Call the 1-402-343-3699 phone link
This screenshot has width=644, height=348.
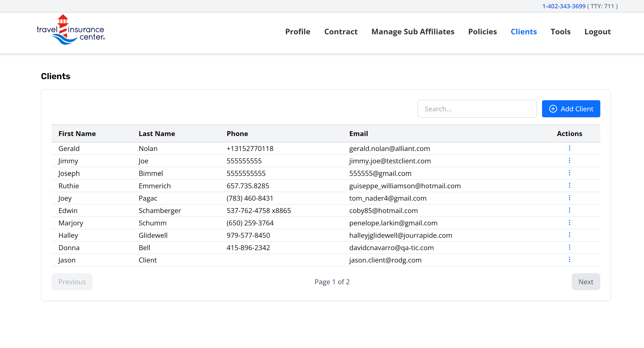coord(563,6)
